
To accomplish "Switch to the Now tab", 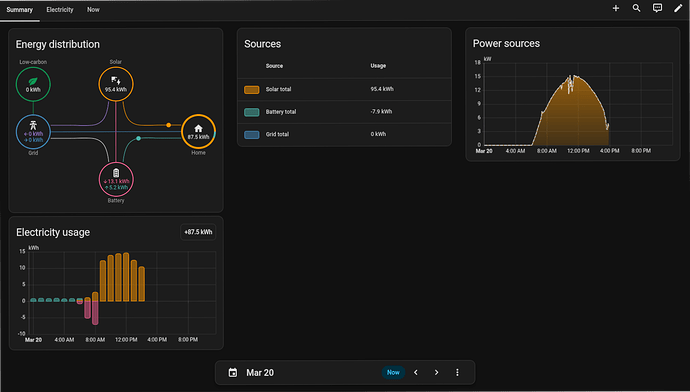I will [x=93, y=10].
